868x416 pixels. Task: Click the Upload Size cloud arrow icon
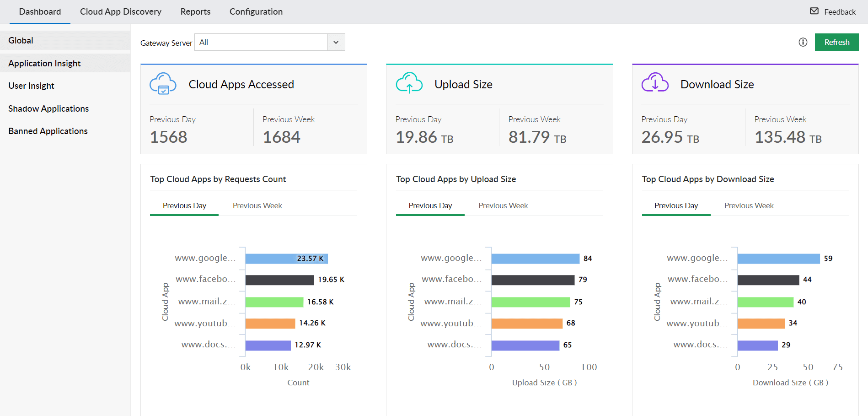pyautogui.click(x=409, y=84)
